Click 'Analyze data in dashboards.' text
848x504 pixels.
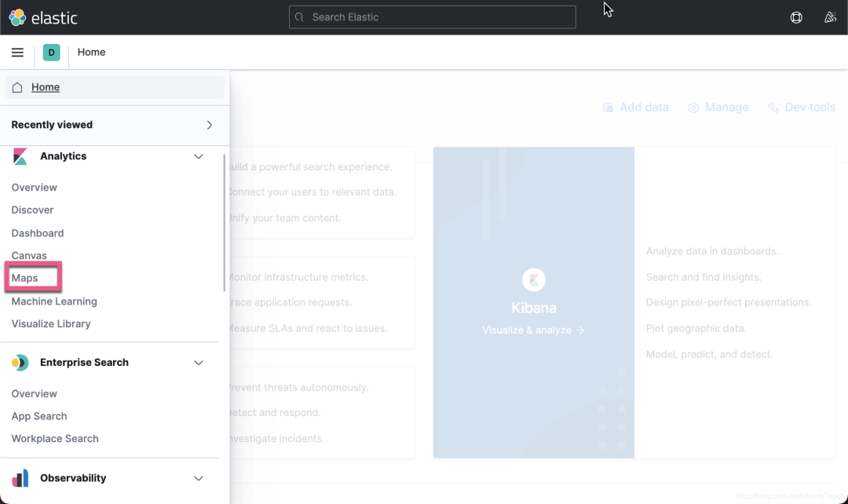(x=712, y=251)
